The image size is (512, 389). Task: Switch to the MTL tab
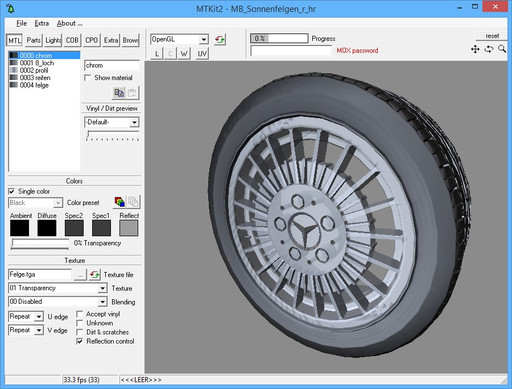(15, 41)
